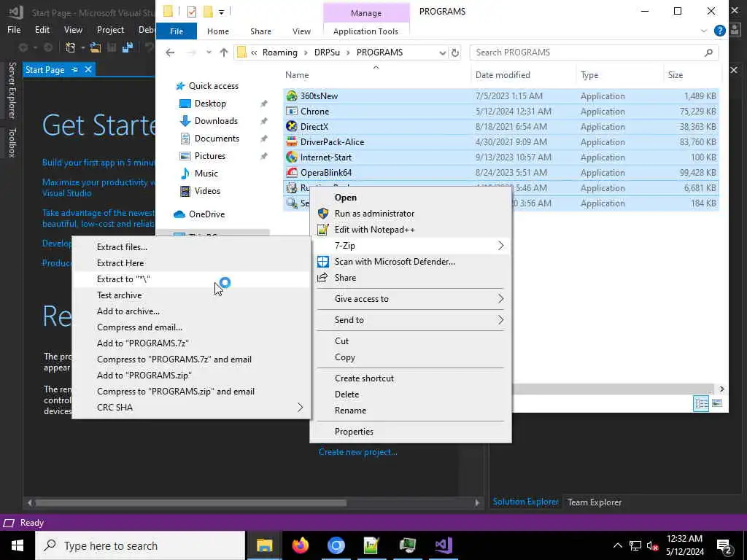Go up one folder level arrow
The height and width of the screenshot is (560, 747).
tap(223, 52)
